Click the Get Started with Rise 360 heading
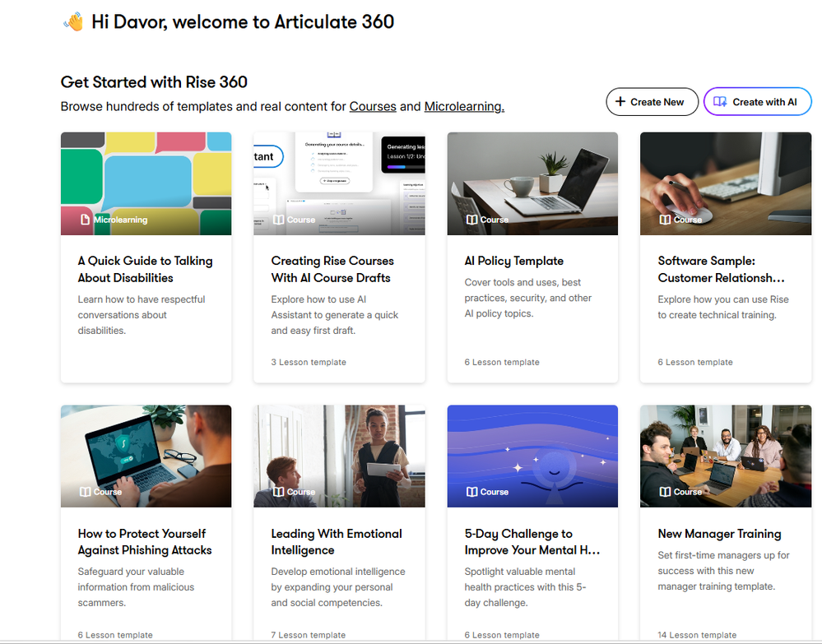 coord(154,82)
